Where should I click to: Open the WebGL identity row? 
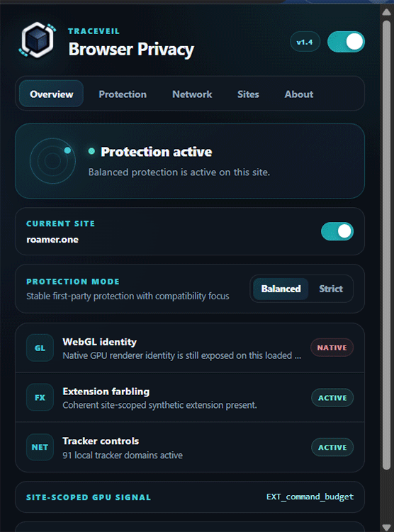189,348
